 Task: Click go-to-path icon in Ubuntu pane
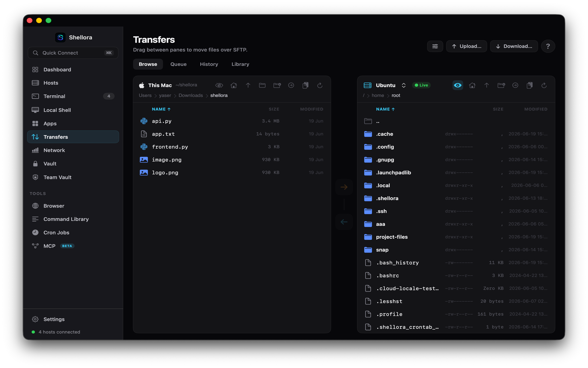coord(515,85)
